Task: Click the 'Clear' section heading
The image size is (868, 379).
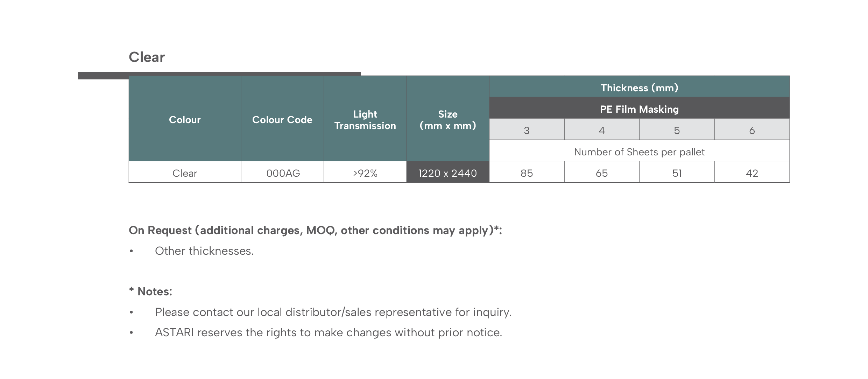Action: pyautogui.click(x=147, y=57)
